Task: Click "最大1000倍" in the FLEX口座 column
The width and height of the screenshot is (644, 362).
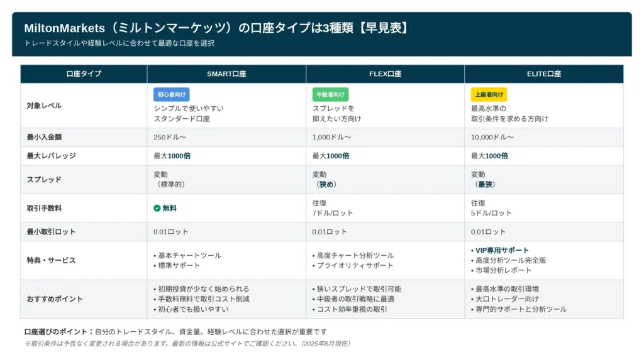Action: click(331, 156)
